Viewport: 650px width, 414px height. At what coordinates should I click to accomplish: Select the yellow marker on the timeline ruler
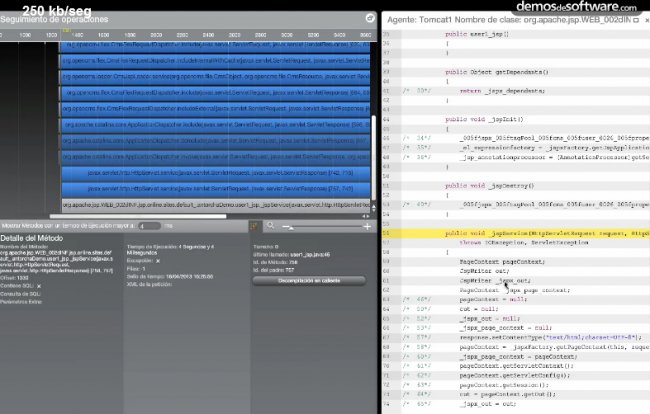[66, 30]
